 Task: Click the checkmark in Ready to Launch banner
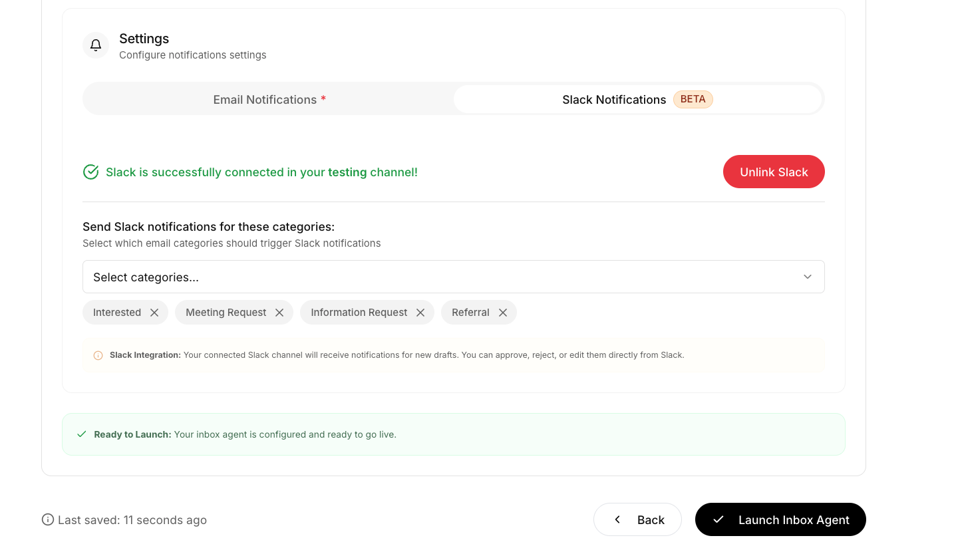coord(81,434)
